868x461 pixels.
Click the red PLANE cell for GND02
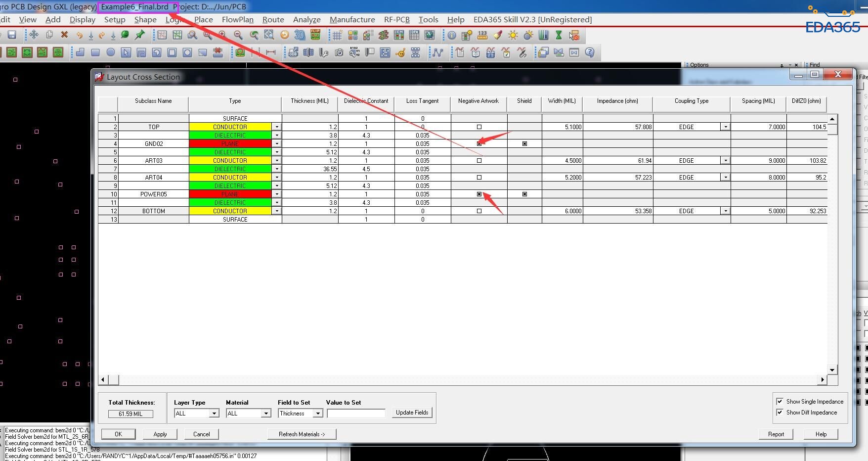(230, 144)
